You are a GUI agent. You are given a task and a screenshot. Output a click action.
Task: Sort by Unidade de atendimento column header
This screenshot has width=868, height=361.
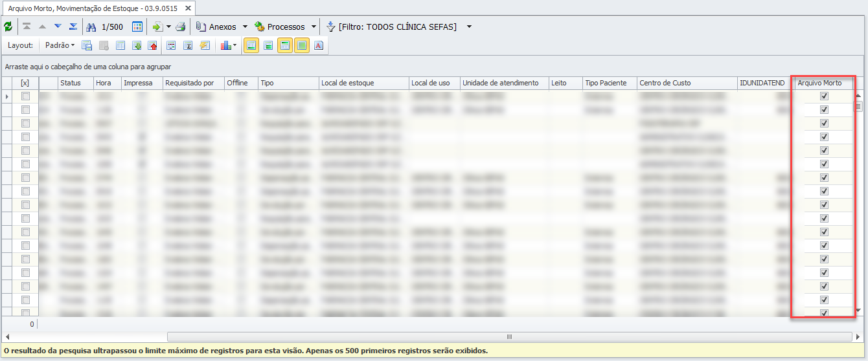[505, 83]
